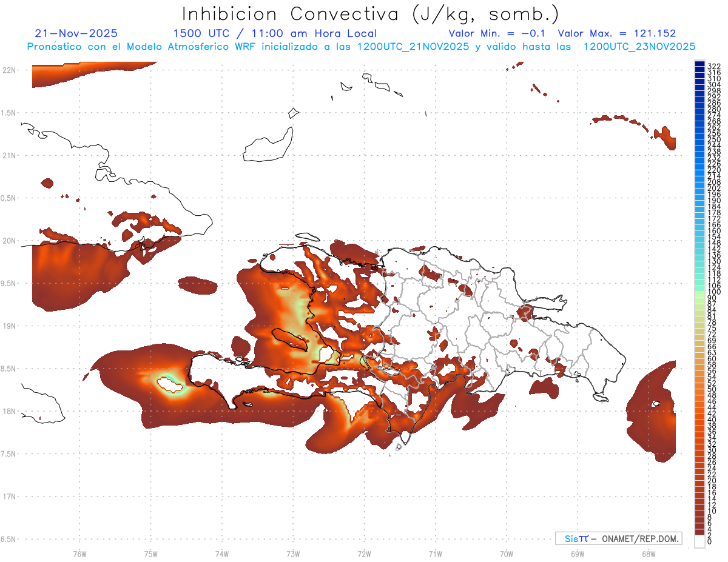Click the 74W longitude label
This screenshot has height=562, width=728.
click(x=221, y=553)
